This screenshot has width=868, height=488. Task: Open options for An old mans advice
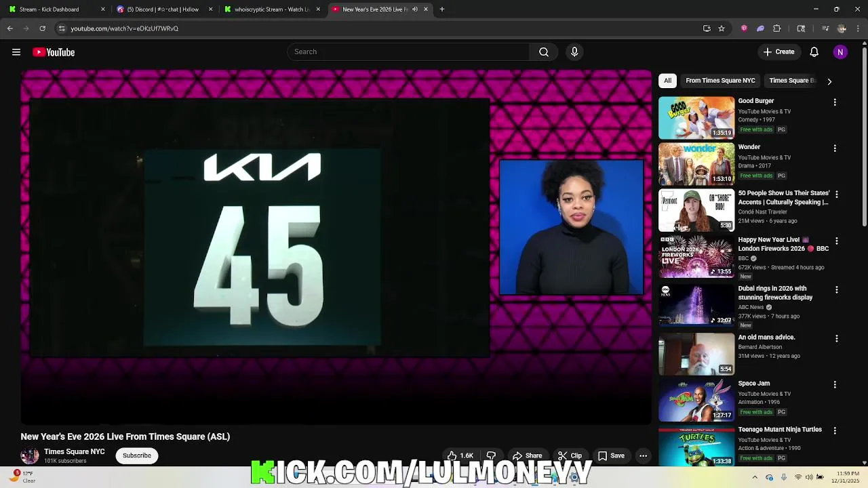click(x=836, y=339)
